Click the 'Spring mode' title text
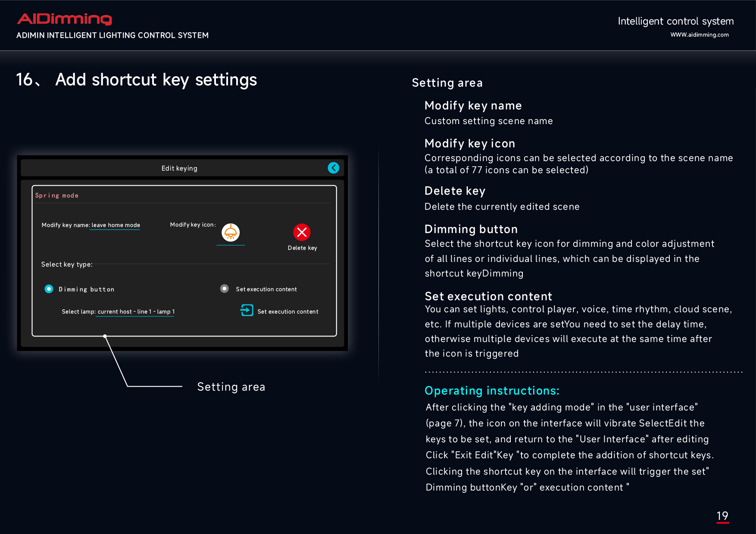The image size is (756, 534). click(x=57, y=196)
